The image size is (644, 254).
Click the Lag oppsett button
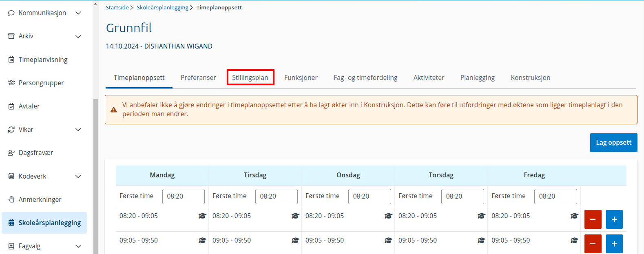(x=613, y=143)
